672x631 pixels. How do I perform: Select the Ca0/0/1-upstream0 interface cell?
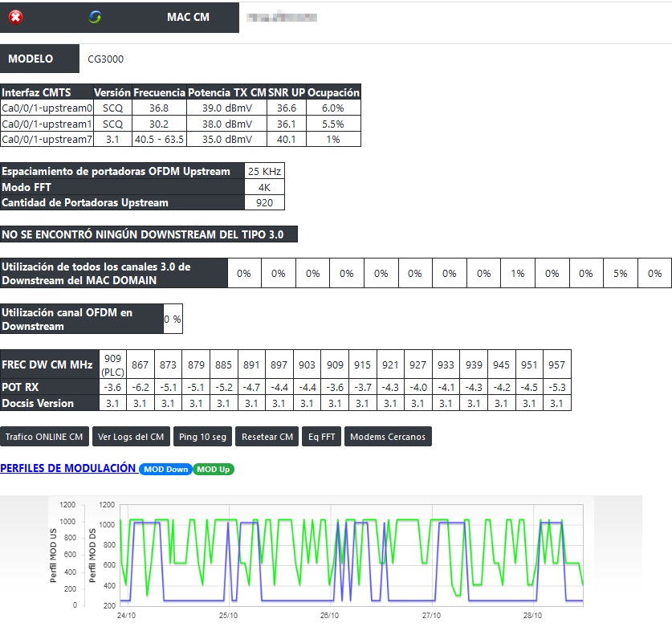tap(47, 108)
